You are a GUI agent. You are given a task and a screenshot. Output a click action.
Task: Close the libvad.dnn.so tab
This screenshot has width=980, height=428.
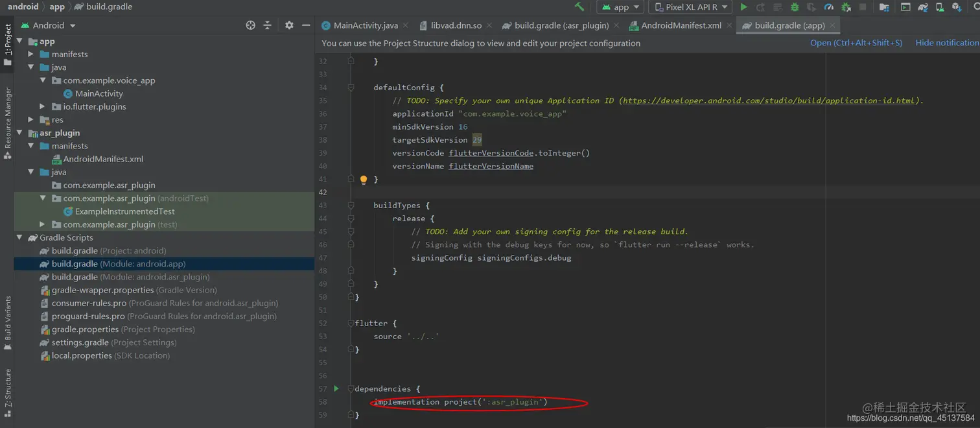(489, 26)
